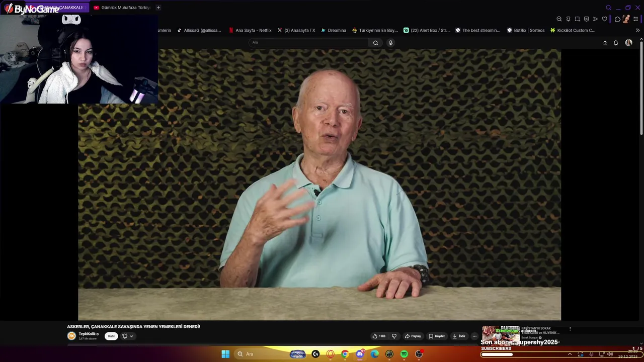Open Opera from the taskbar
The height and width of the screenshot is (362, 644).
(x=330, y=354)
